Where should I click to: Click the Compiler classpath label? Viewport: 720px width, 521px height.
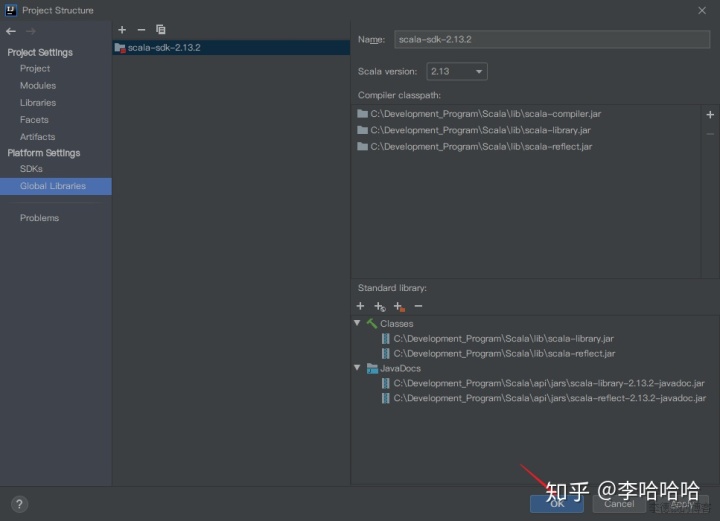click(x=399, y=95)
